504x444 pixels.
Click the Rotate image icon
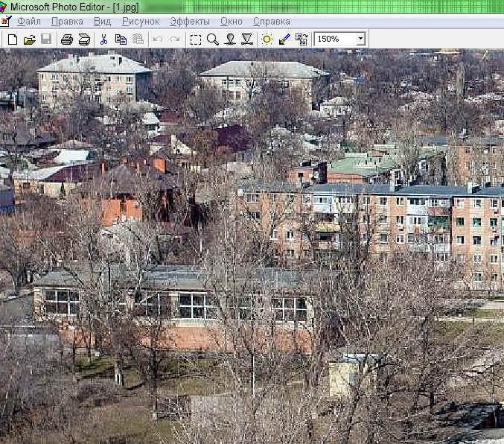(x=302, y=39)
